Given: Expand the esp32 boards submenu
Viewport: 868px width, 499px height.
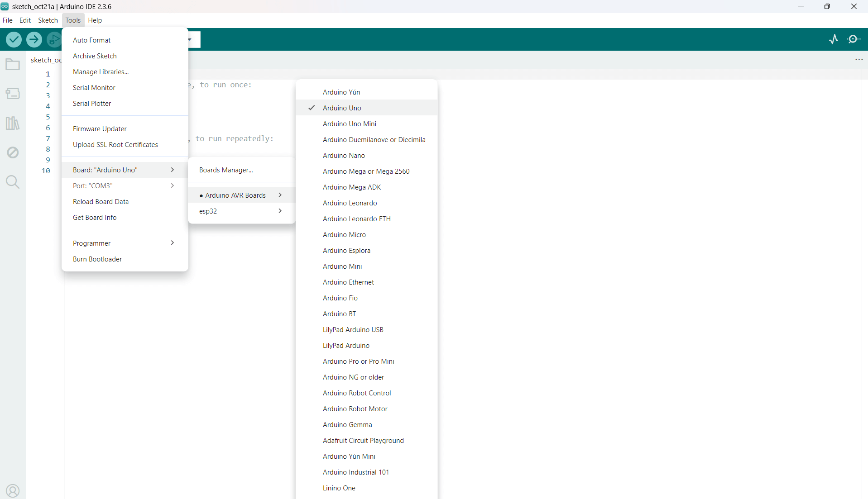Looking at the screenshot, I should (241, 211).
